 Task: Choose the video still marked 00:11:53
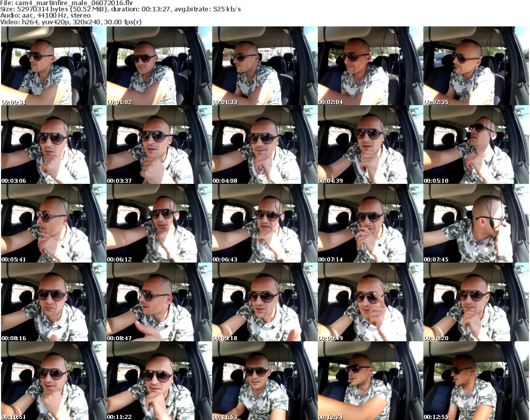click(264, 381)
